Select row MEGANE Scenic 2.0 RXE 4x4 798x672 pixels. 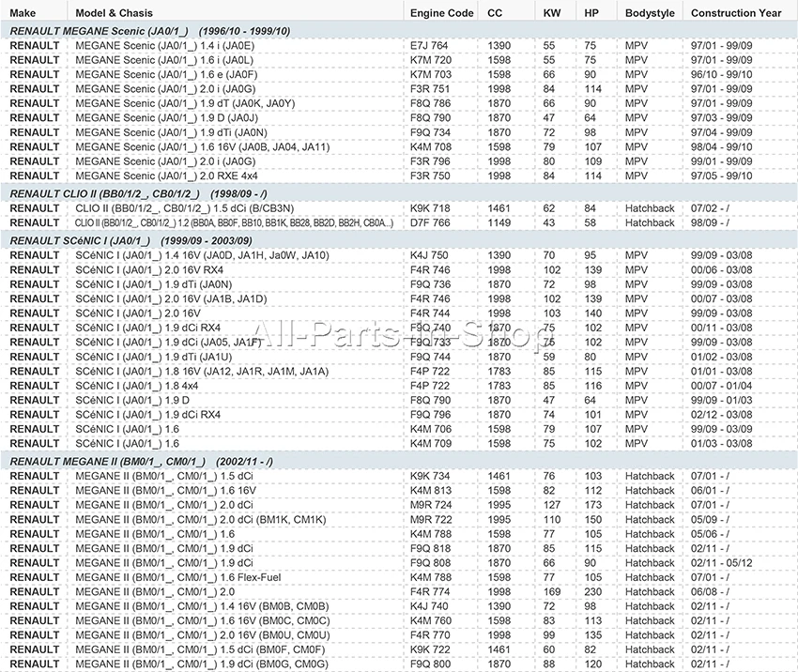(399, 176)
